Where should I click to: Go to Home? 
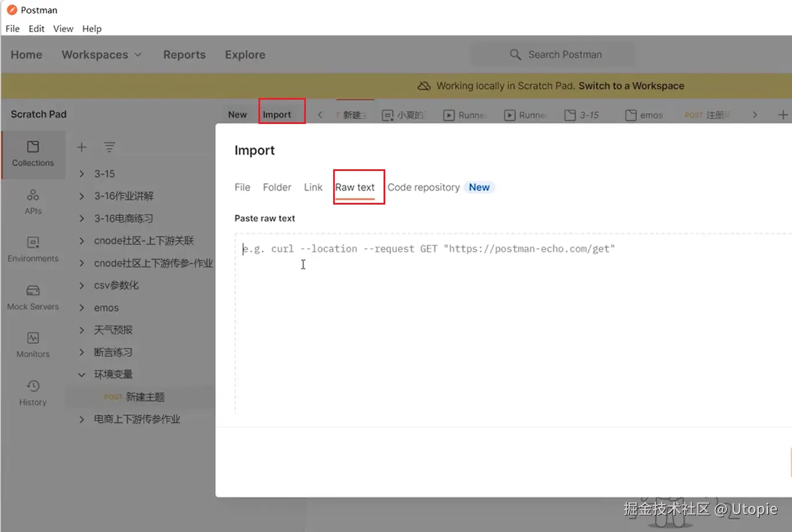(x=27, y=54)
